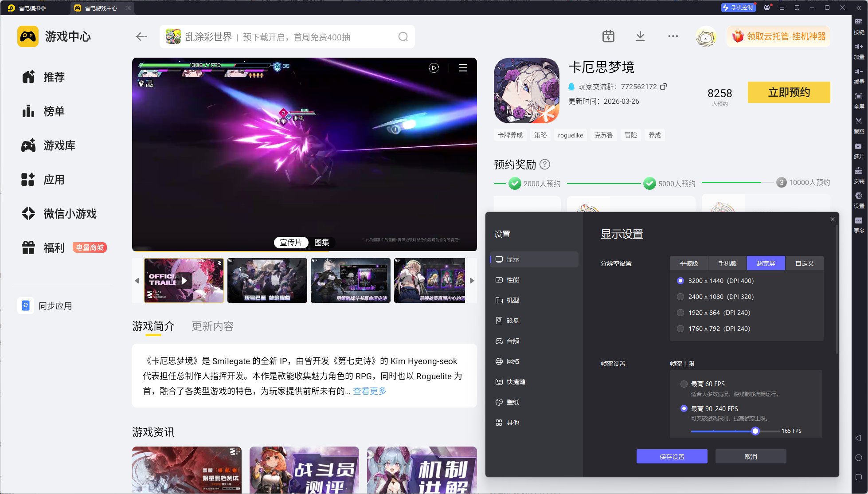Viewport: 868px width, 494px height.
Task: Open the APK install icon
Action: (x=859, y=174)
